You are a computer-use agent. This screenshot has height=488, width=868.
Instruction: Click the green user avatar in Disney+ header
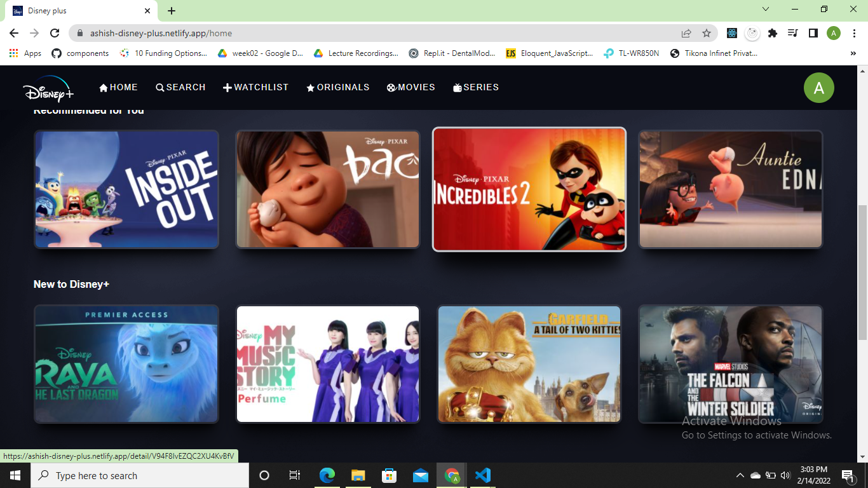pos(819,88)
